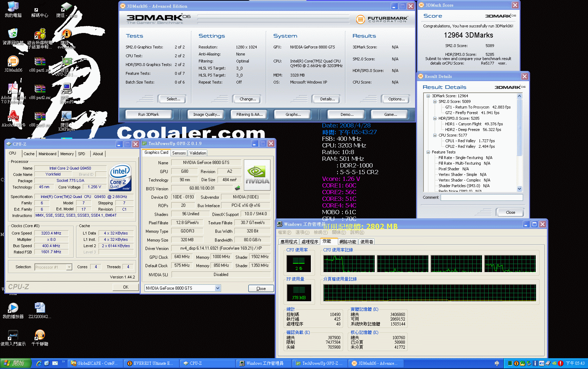Collapse the SM2.0 Score: 5089 tree node
Viewport: 588px width, 369px height.
click(435, 101)
